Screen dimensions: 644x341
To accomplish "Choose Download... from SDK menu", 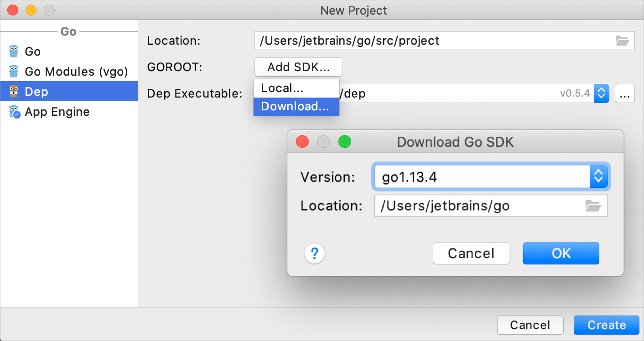I will click(x=296, y=106).
